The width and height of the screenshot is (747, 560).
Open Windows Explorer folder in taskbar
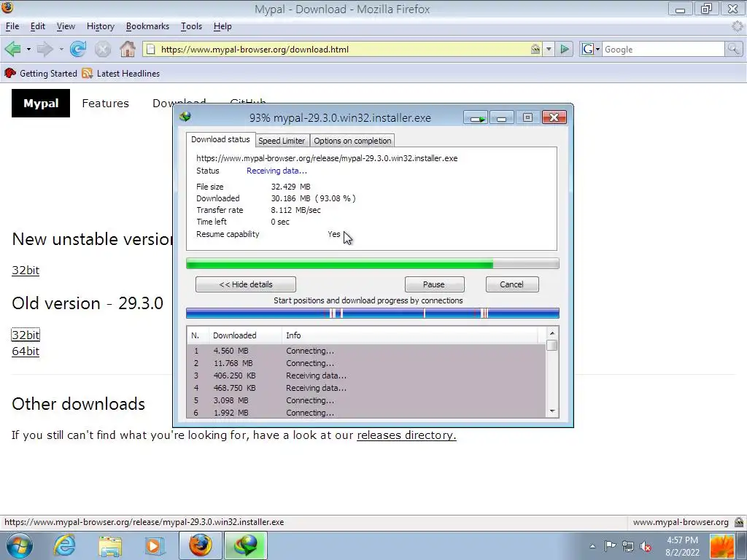110,545
